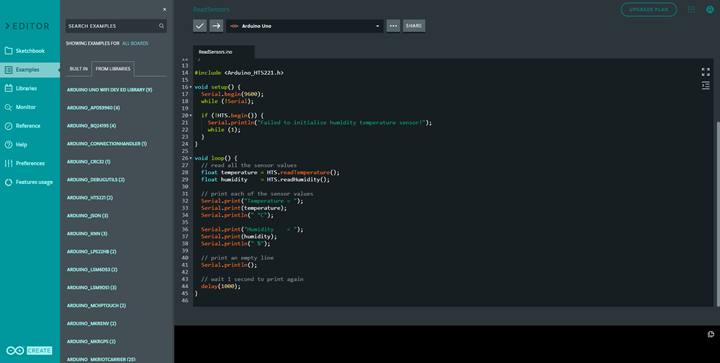This screenshot has height=363, width=720.
Task: Click the #include Arduino_HTS221.h line
Action: click(x=239, y=73)
